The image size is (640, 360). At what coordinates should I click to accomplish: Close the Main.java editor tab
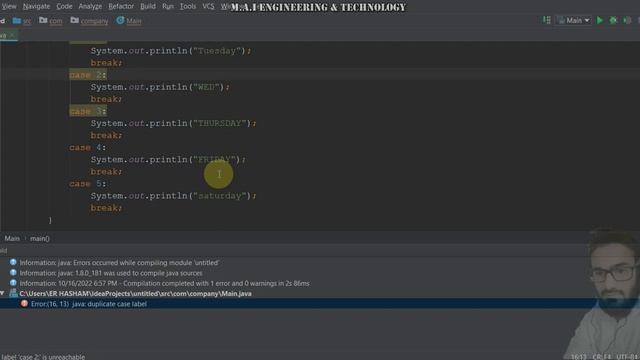(12, 36)
